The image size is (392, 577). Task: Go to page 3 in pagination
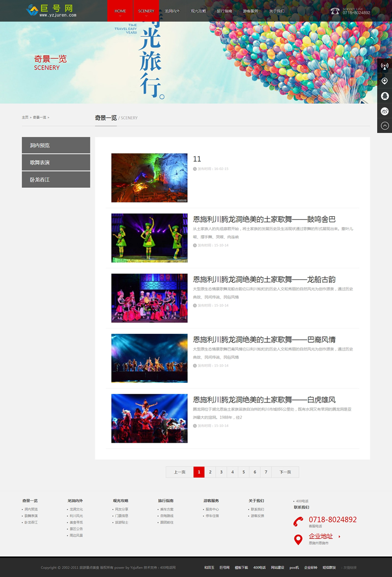(x=221, y=472)
